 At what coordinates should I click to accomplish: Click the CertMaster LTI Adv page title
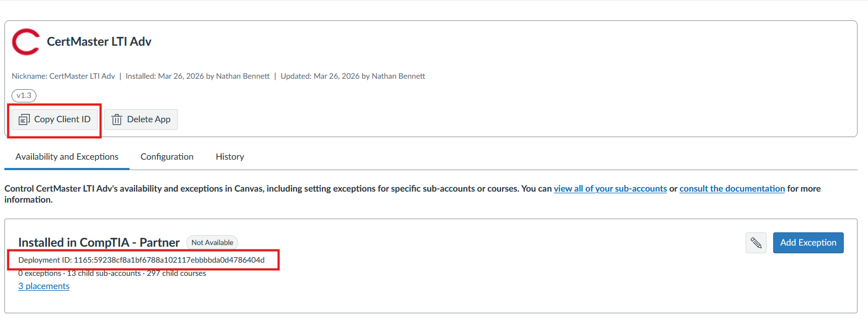(99, 42)
